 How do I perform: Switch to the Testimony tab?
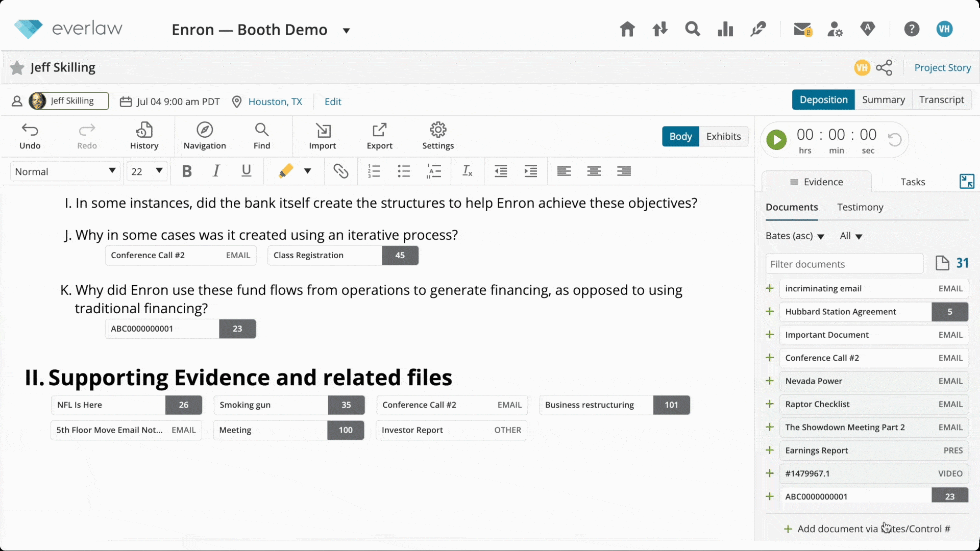[x=860, y=207]
